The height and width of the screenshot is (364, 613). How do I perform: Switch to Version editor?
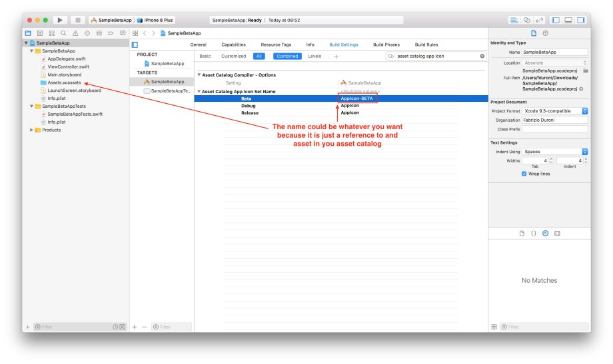(540, 20)
